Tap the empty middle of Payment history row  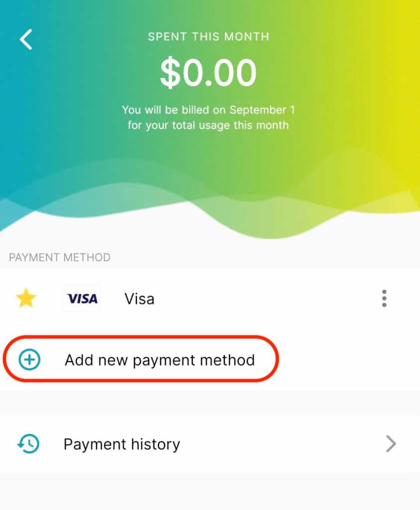coord(280,444)
